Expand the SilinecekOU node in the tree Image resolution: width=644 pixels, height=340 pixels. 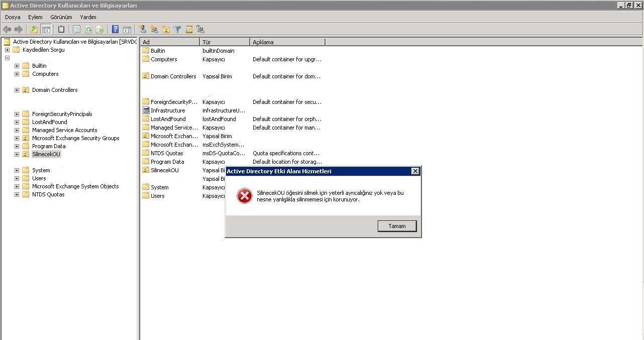pyautogui.click(x=17, y=154)
